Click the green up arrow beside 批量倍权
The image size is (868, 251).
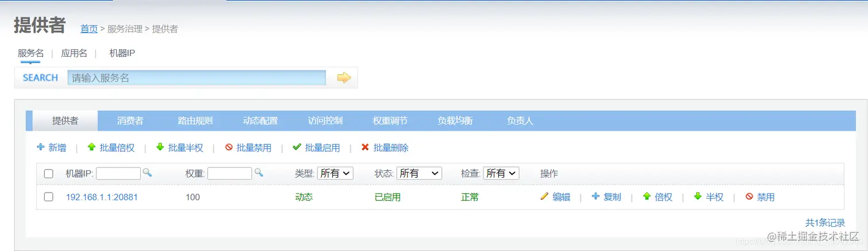(x=91, y=147)
